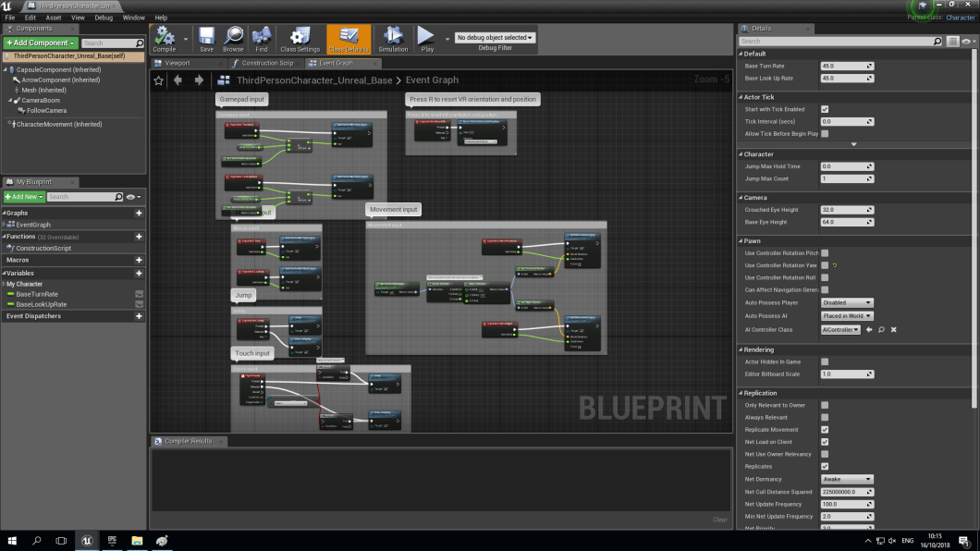Enable Allow Tick Before Begin Play

[825, 134]
